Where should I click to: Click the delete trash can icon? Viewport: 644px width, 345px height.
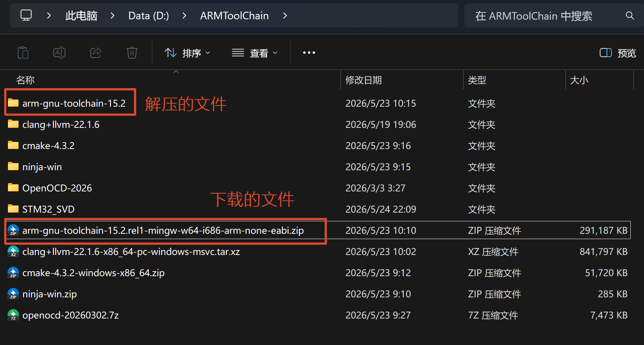pos(132,53)
